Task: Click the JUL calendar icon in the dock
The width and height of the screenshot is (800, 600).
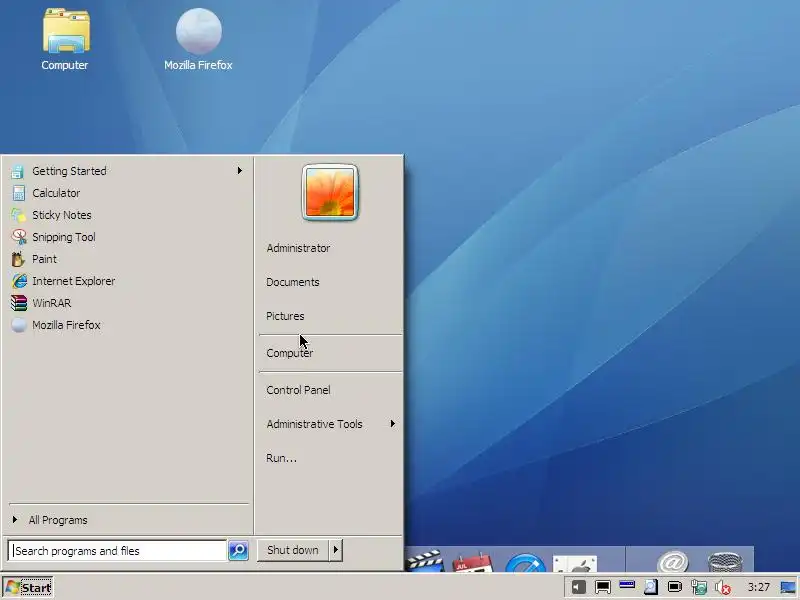Action: click(x=472, y=561)
